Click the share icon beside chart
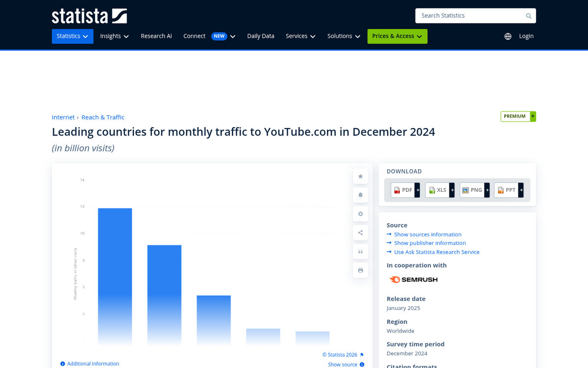Viewport: 588px width, 368px height. click(x=360, y=233)
